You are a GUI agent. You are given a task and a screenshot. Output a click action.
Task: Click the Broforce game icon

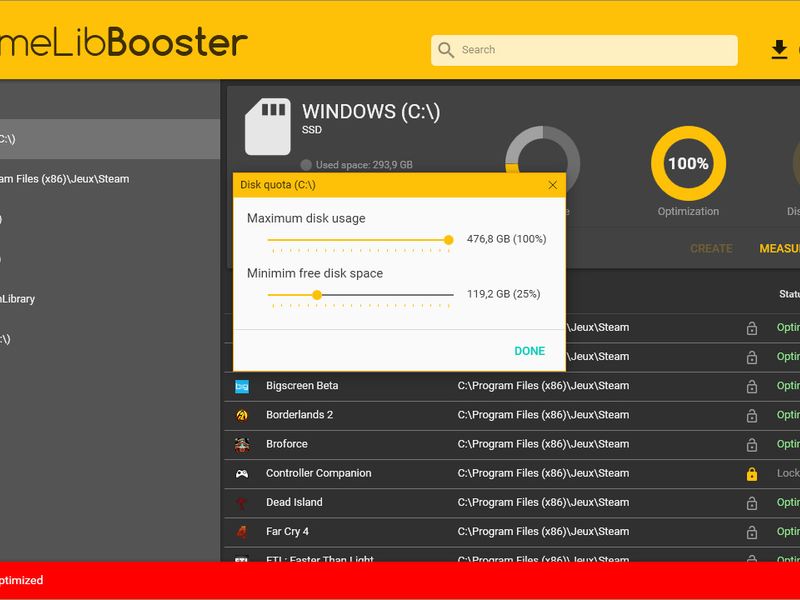242,444
